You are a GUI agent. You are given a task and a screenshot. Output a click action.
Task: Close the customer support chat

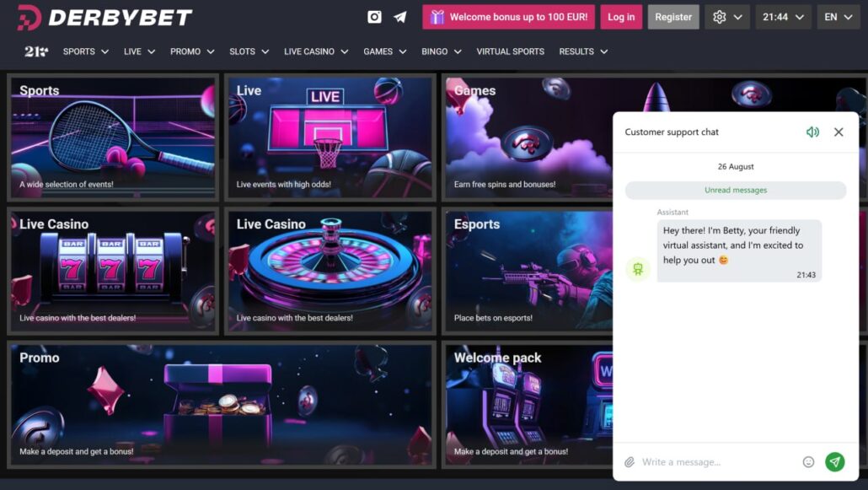pos(839,132)
